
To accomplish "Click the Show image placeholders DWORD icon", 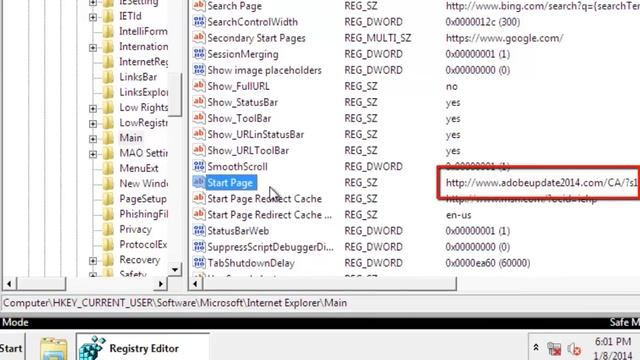I will click(x=199, y=70).
